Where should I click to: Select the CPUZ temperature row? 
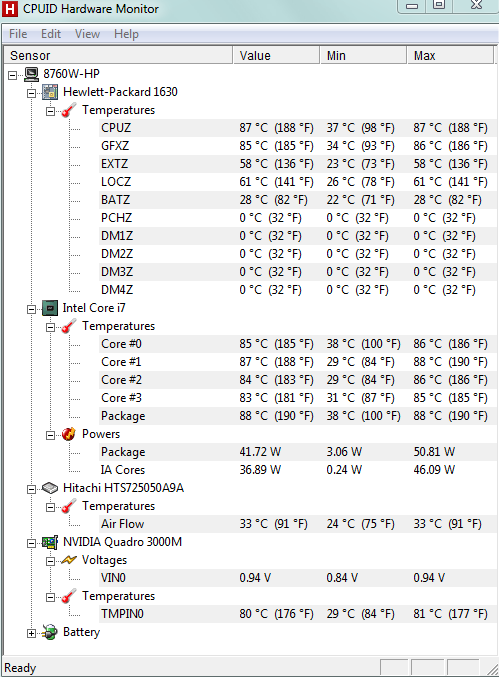click(x=297, y=128)
